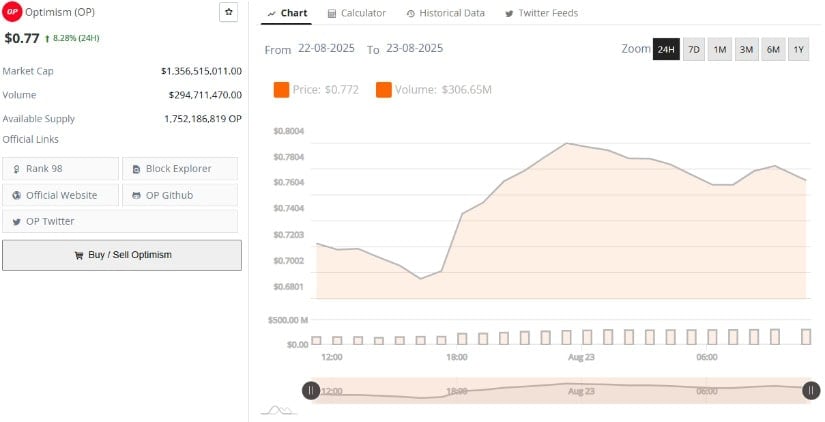Image resolution: width=825 pixels, height=422 pixels.
Task: Toggle the Volume series orange legend swatch
Action: point(384,90)
